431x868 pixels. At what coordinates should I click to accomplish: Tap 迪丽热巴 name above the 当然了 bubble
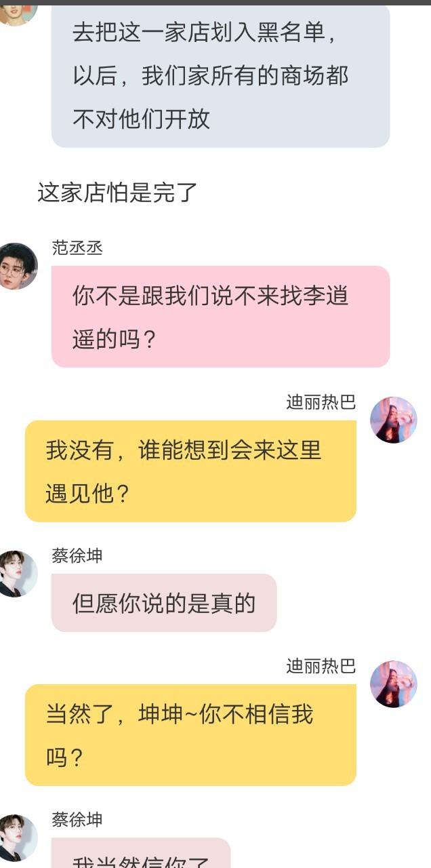coord(321,666)
